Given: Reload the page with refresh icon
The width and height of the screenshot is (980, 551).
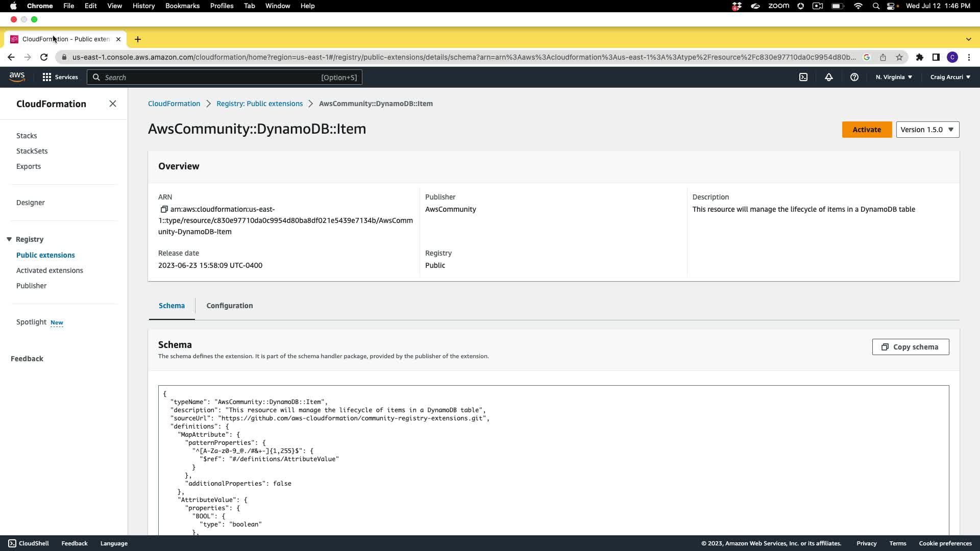Looking at the screenshot, I should 44,57.
